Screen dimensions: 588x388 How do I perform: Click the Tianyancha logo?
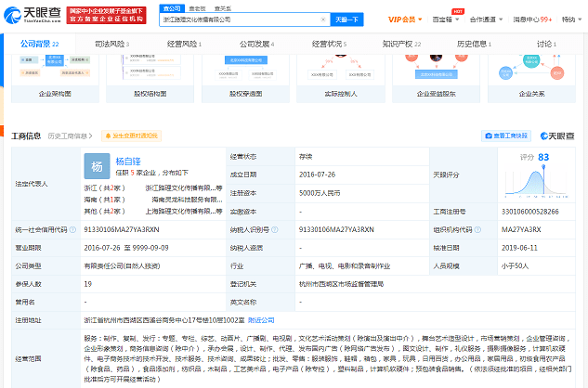[x=33, y=15]
